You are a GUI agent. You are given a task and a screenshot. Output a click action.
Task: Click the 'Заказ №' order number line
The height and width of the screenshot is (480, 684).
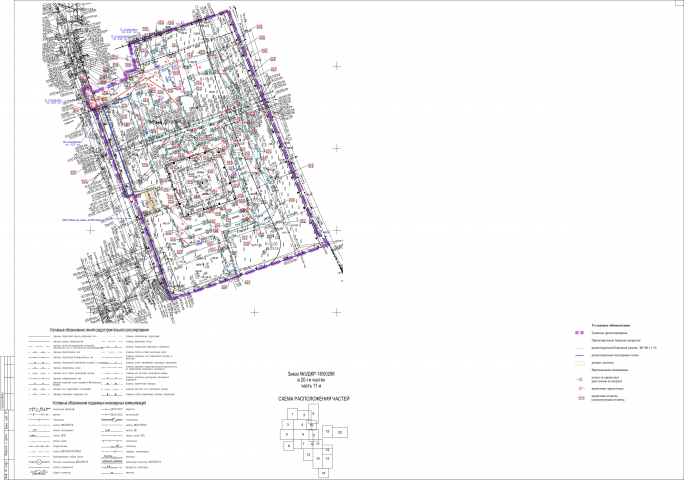pyautogui.click(x=311, y=374)
